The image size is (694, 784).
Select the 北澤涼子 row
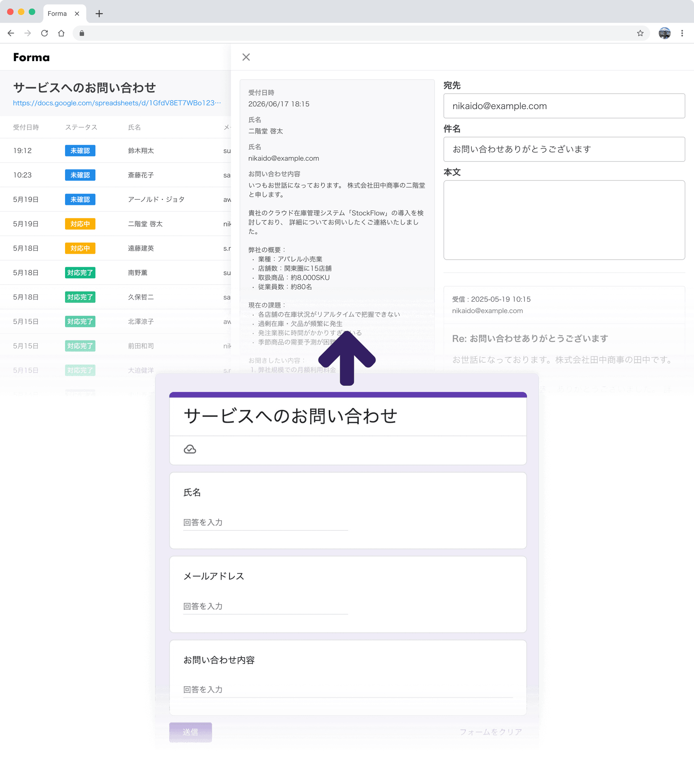point(115,322)
